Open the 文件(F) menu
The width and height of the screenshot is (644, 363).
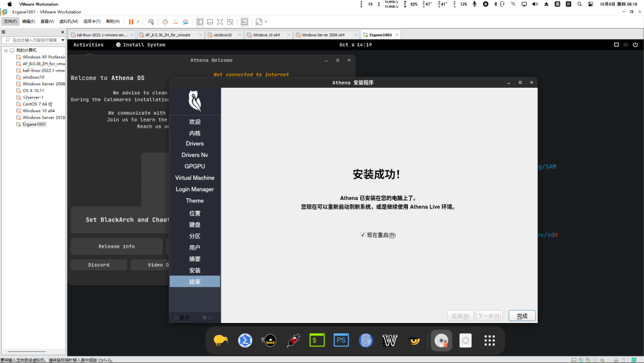click(x=10, y=21)
